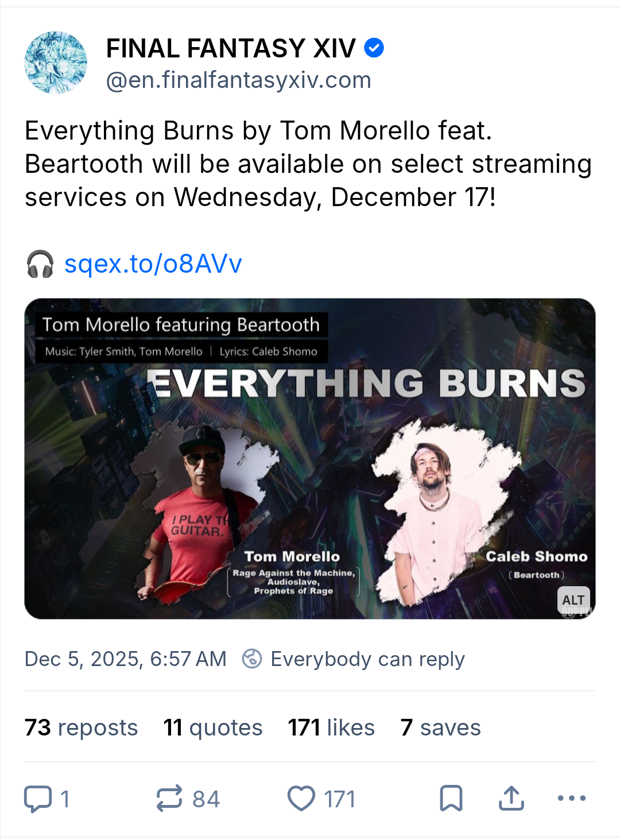Open the @en.finalfantasyxiv.com handle
This screenshot has height=840, width=620.
pyautogui.click(x=239, y=80)
